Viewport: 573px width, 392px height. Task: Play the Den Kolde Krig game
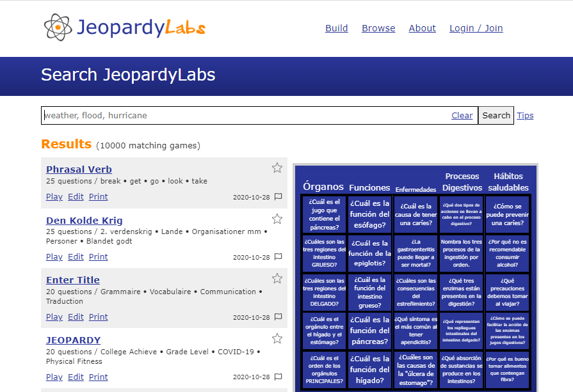pos(54,257)
